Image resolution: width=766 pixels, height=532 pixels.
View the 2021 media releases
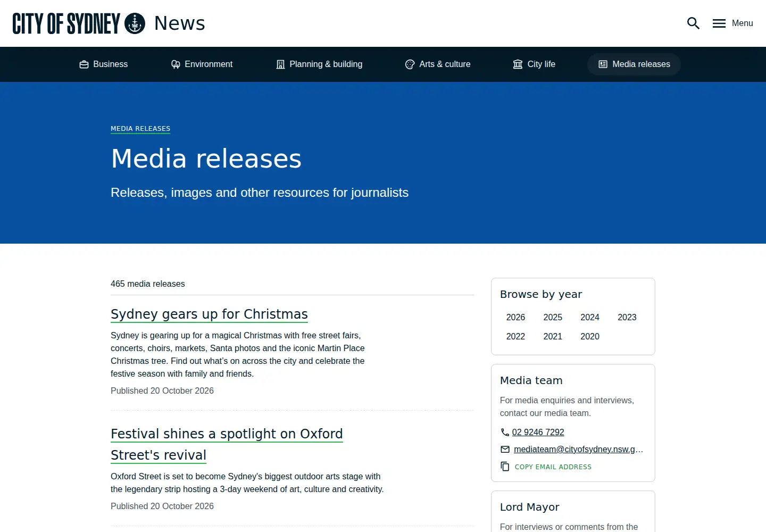553,337
